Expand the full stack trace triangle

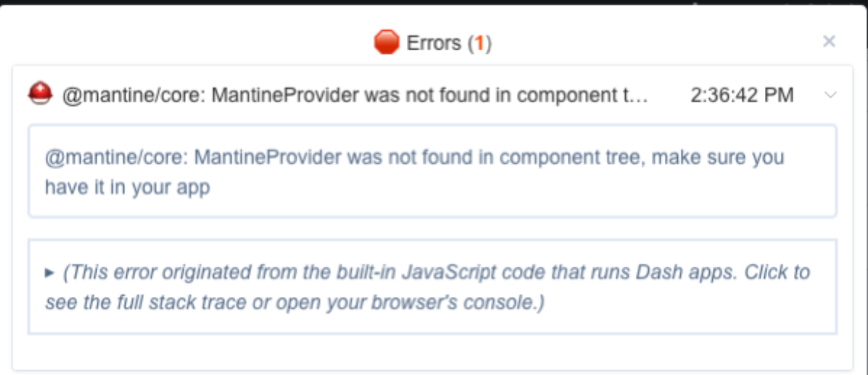[x=49, y=272]
